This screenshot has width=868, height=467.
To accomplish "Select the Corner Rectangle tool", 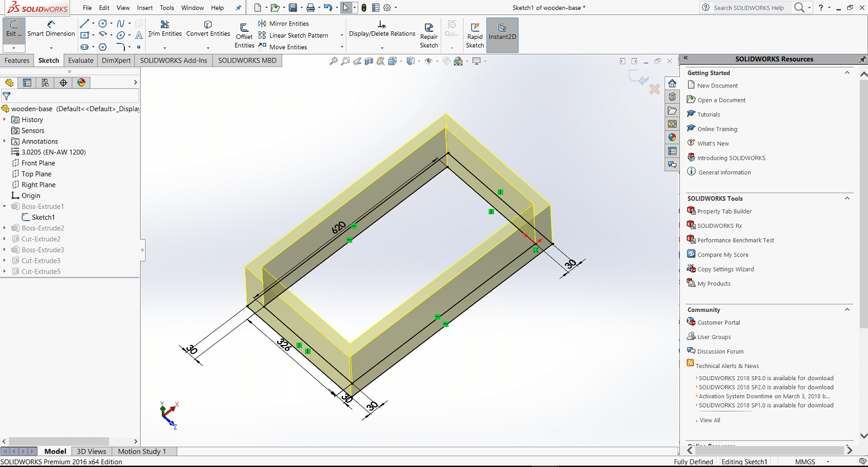I will tap(85, 35).
